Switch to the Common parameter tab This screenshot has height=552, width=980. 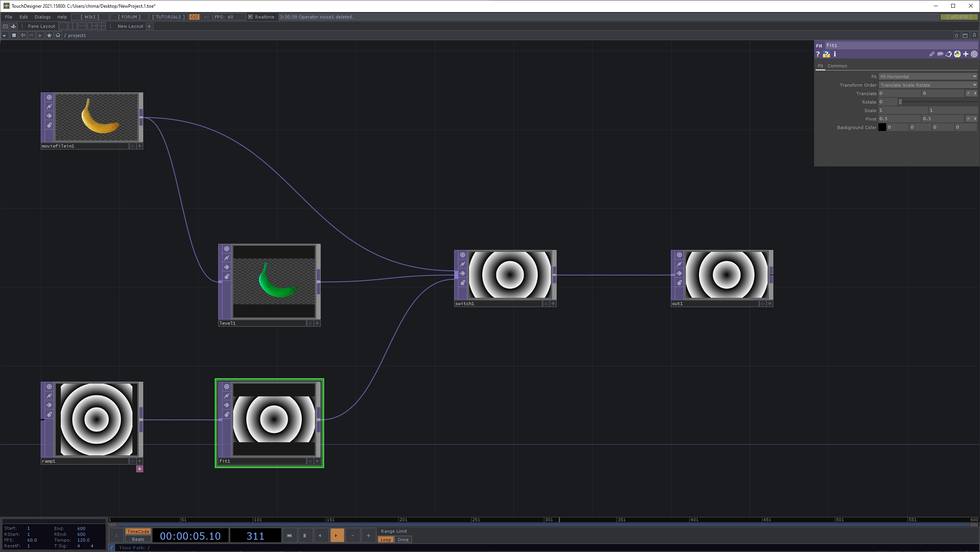(x=837, y=66)
